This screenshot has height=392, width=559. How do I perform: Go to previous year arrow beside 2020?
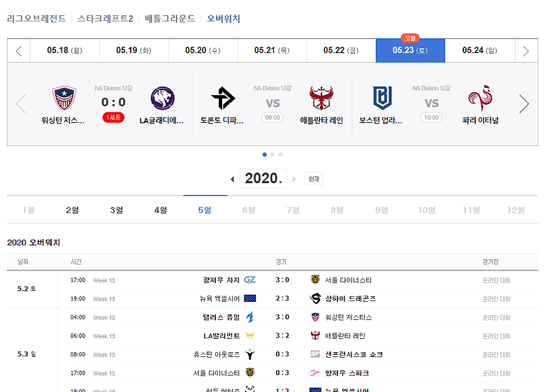point(233,179)
